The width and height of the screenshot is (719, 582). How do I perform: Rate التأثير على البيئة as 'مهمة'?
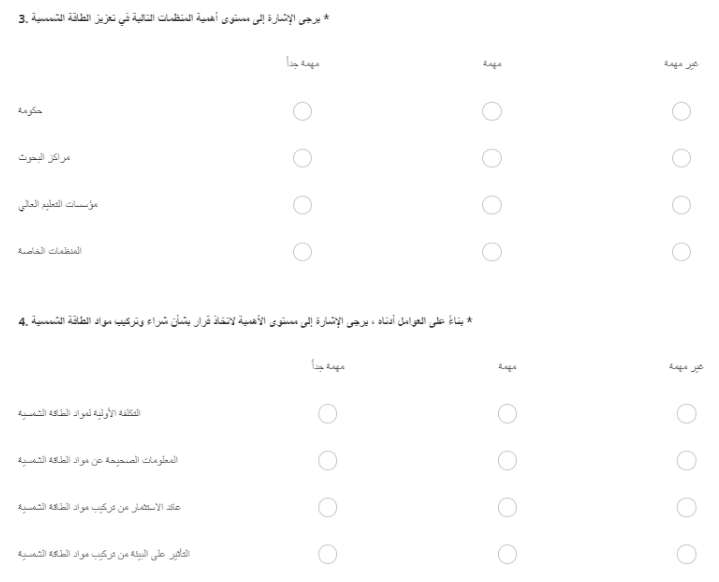click(505, 552)
